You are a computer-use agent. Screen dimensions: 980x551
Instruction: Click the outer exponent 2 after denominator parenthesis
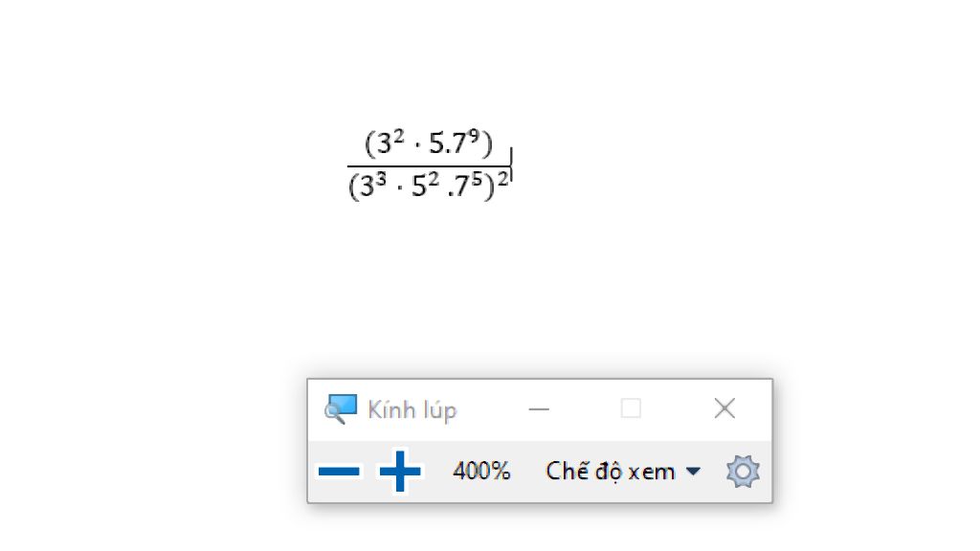502,179
